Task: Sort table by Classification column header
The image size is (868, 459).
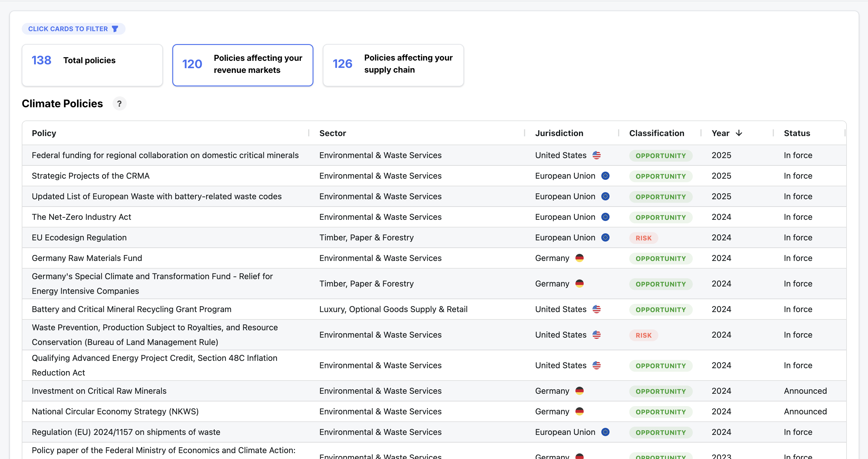Action: pyautogui.click(x=656, y=133)
